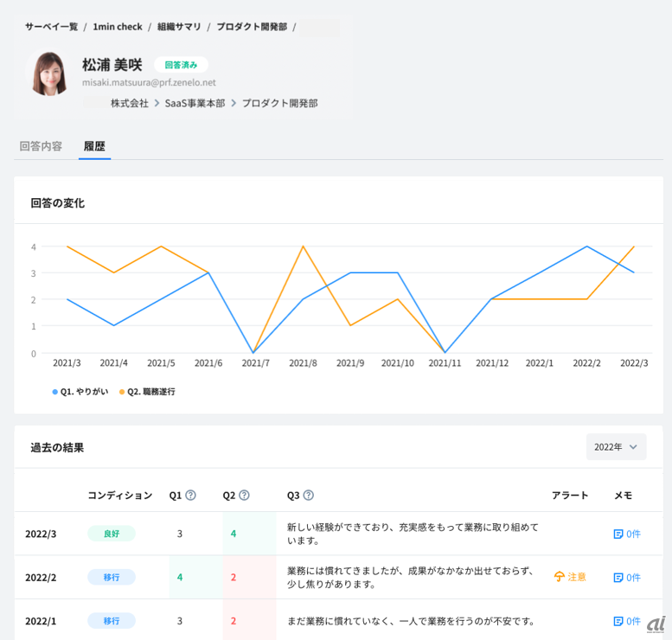Click the 2022/2 peak point on blue line
Screen dimensions: 672x640
point(587,246)
